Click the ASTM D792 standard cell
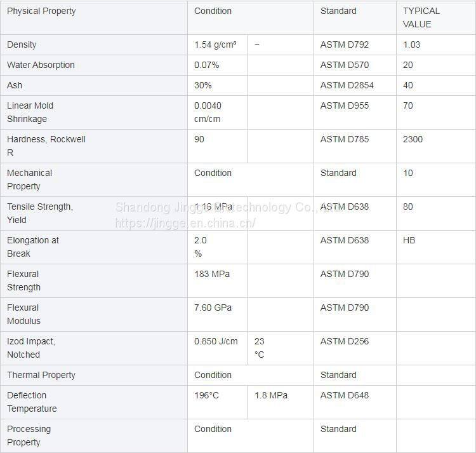Viewport: 476px width, 453px height. (345, 45)
